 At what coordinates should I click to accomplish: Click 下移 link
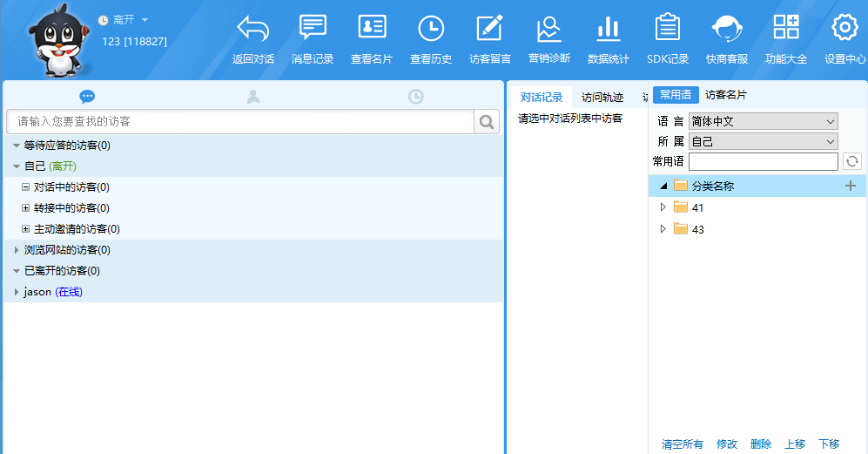829,444
